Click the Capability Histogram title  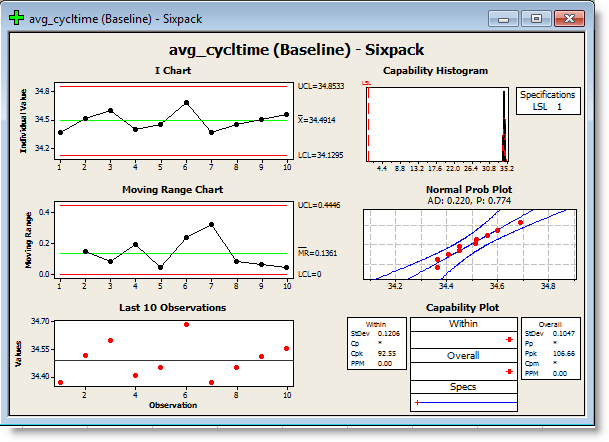[x=435, y=71]
